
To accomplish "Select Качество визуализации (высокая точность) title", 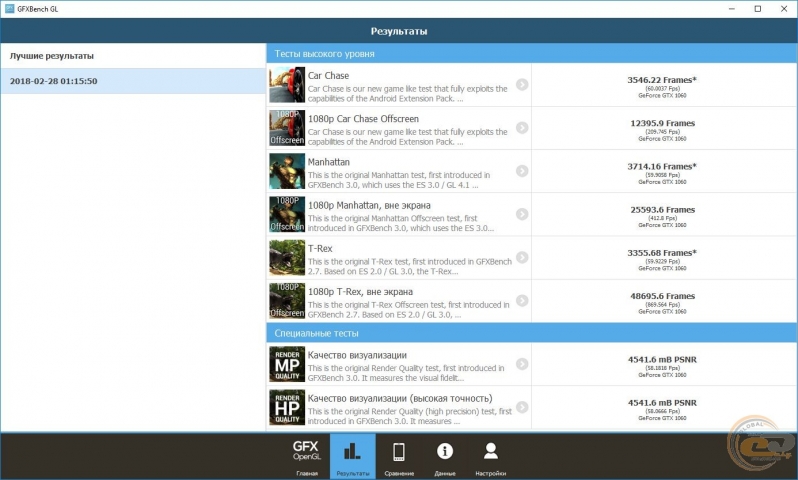I will (400, 398).
